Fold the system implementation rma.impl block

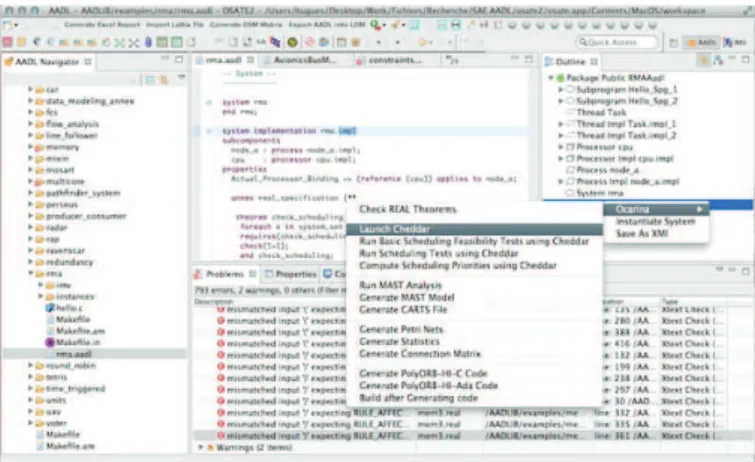[x=209, y=131]
